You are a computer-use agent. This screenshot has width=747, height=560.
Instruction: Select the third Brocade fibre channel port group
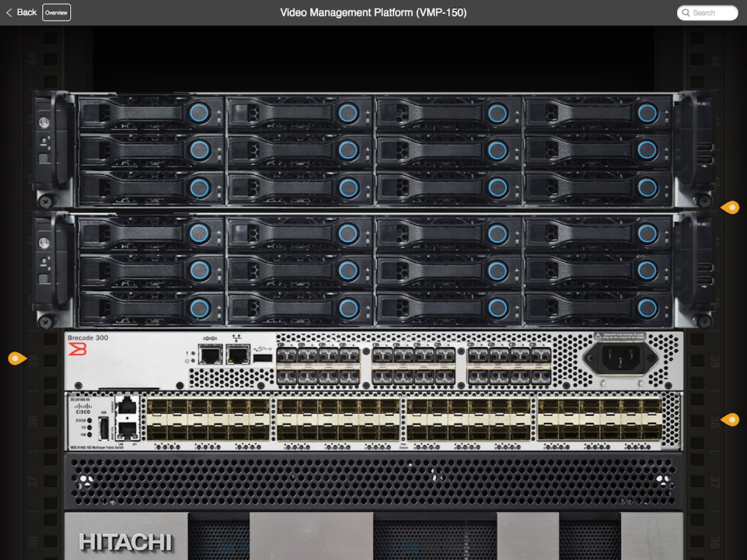509,365
